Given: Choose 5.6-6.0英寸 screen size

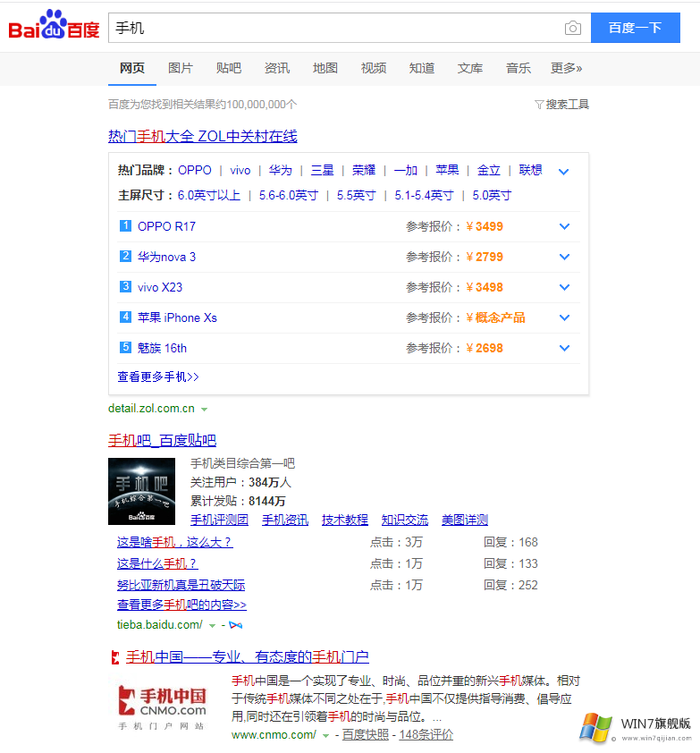Looking at the screenshot, I should pos(289,196).
